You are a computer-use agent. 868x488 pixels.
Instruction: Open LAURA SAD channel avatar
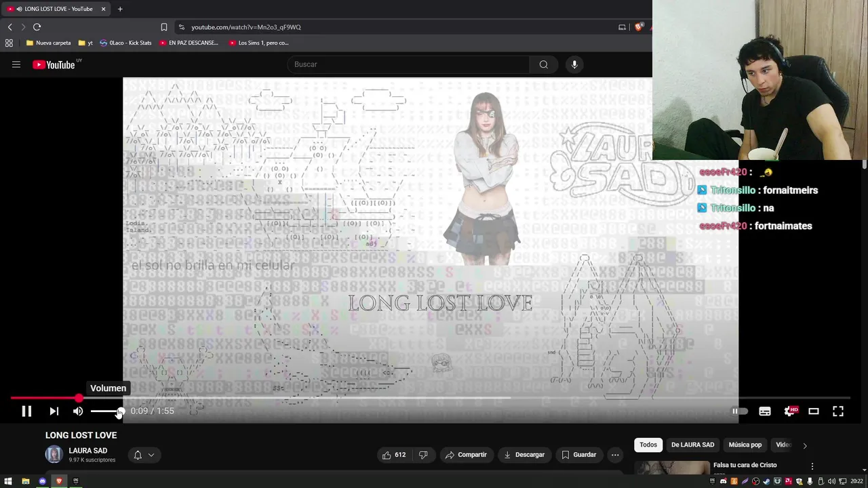pyautogui.click(x=54, y=454)
